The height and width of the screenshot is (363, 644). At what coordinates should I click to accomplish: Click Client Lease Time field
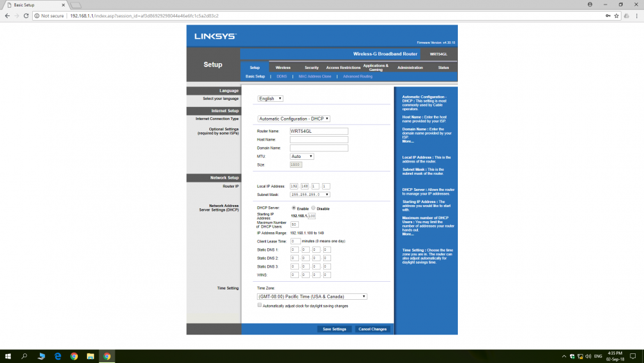point(296,241)
